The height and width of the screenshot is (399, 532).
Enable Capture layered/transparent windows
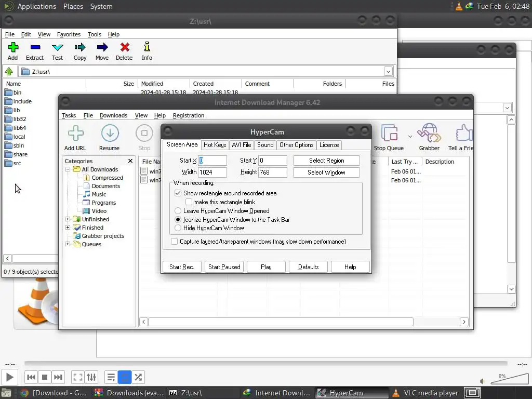point(174,241)
